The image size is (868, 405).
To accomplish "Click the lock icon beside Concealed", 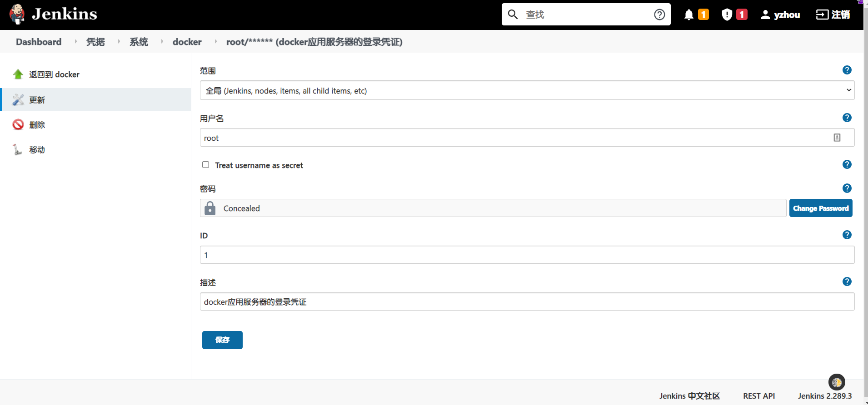I will 210,208.
